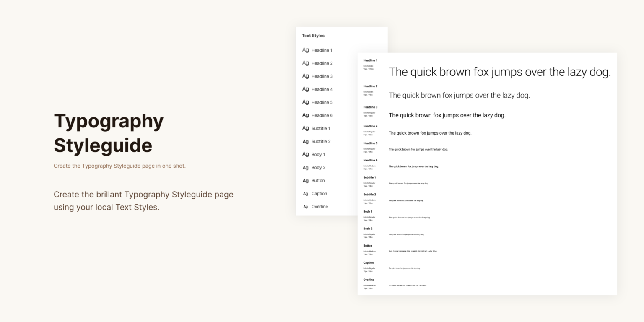The height and width of the screenshot is (322, 644).
Task: Click the Typography Styleguide heading
Action: (x=108, y=133)
